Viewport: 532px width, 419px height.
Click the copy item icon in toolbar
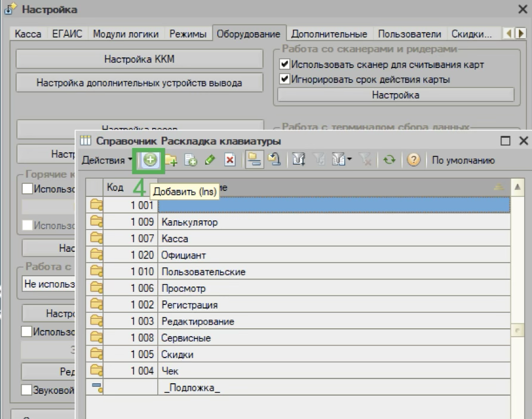pyautogui.click(x=190, y=160)
